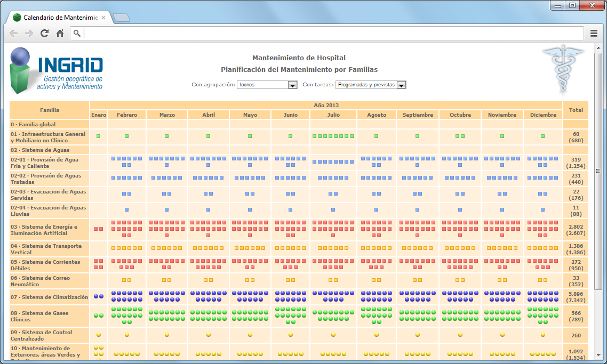Click the browser forward arrow
Viewport: 607px width, 364px height.
(x=29, y=34)
